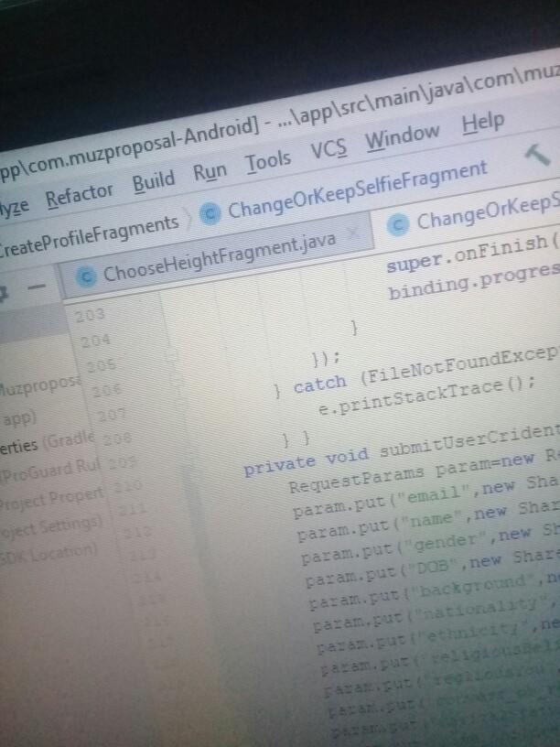Open the Refactor menu
This screenshot has width=560, height=747.
80,194
